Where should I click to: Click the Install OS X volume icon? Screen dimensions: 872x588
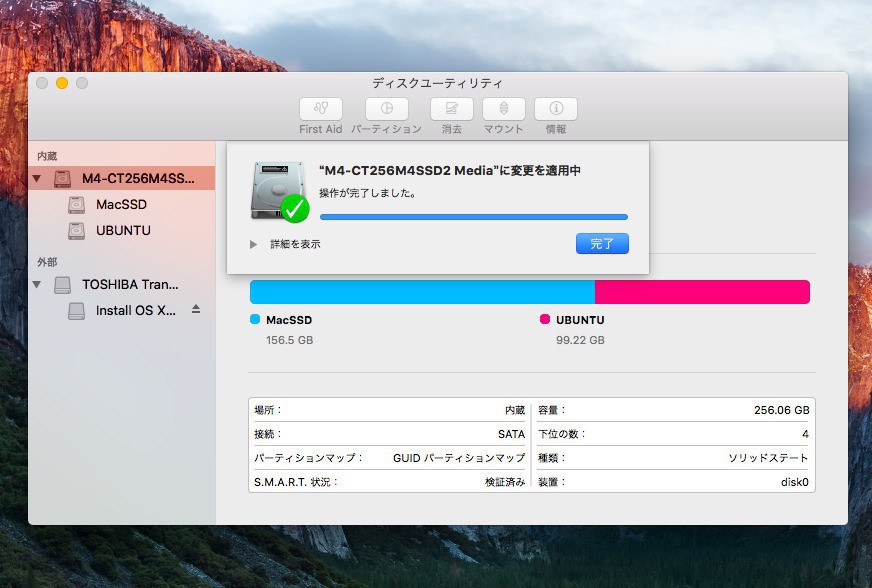tap(76, 311)
